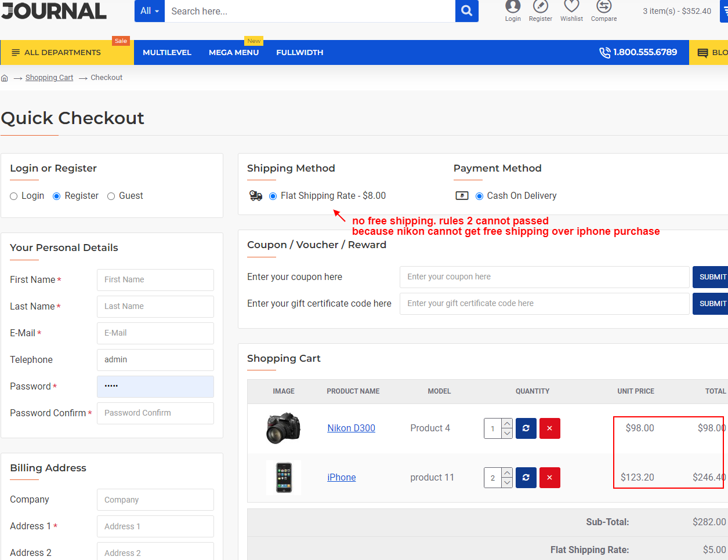Viewport: 728px width, 560px height.
Task: Open the BLOG menu item
Action: coord(709,52)
